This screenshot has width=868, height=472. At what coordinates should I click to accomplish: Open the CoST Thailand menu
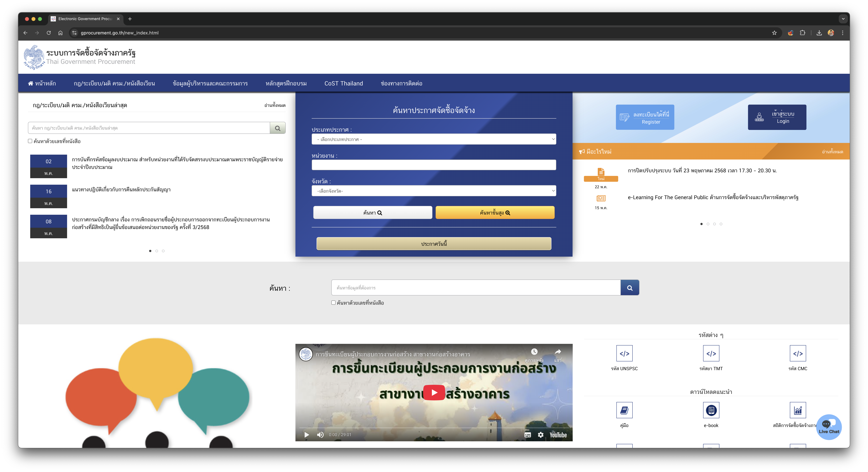343,83
